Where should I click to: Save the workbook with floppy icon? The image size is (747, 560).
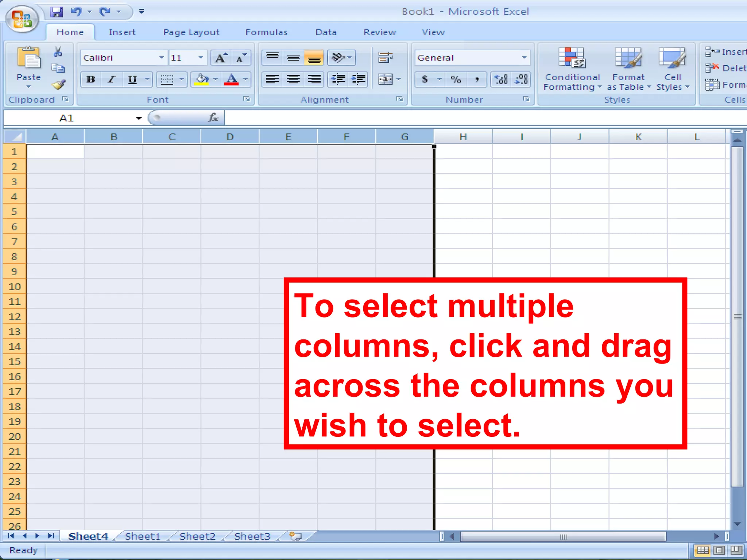click(x=57, y=12)
